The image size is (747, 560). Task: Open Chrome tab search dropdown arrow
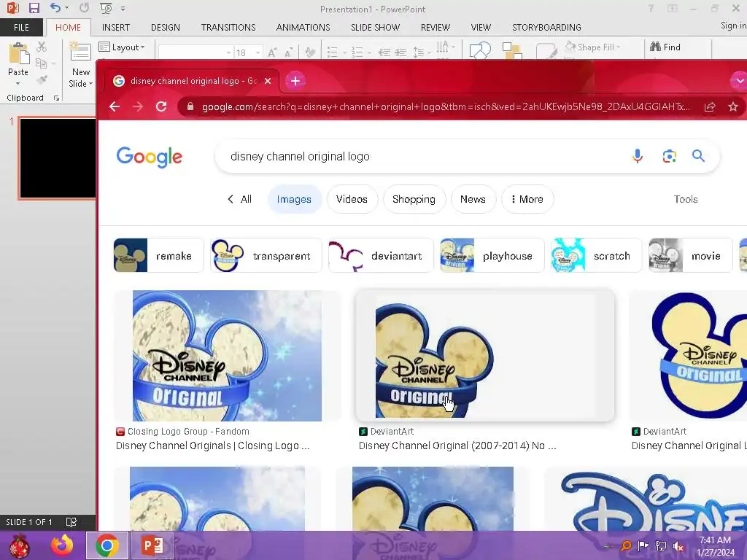point(739,81)
